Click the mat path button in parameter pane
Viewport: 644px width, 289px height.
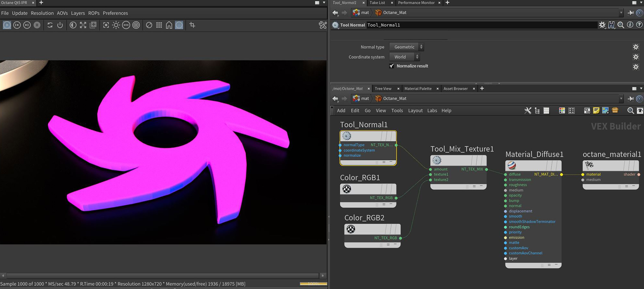(x=361, y=13)
